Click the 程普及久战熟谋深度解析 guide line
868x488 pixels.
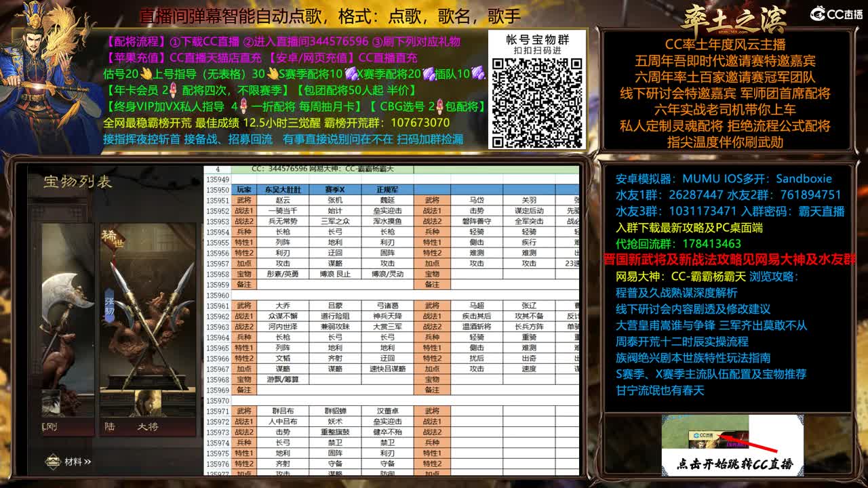pos(676,293)
